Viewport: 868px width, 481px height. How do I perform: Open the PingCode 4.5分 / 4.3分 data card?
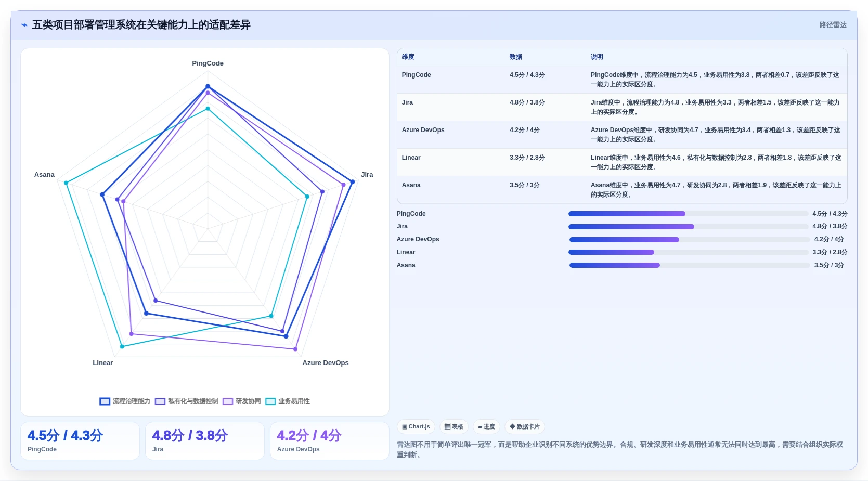tap(80, 441)
